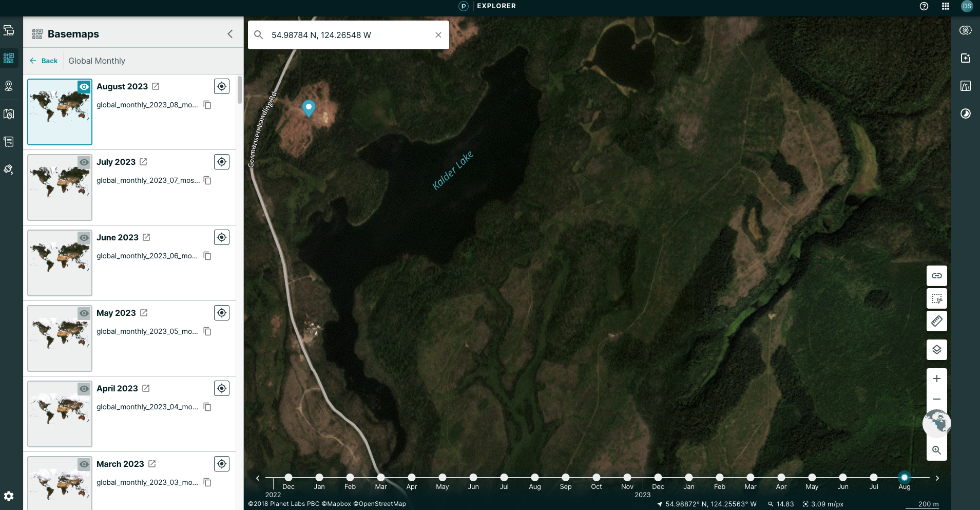Toggle visibility of March 2023 basemap
Screen dimensions: 980x510
84,464
